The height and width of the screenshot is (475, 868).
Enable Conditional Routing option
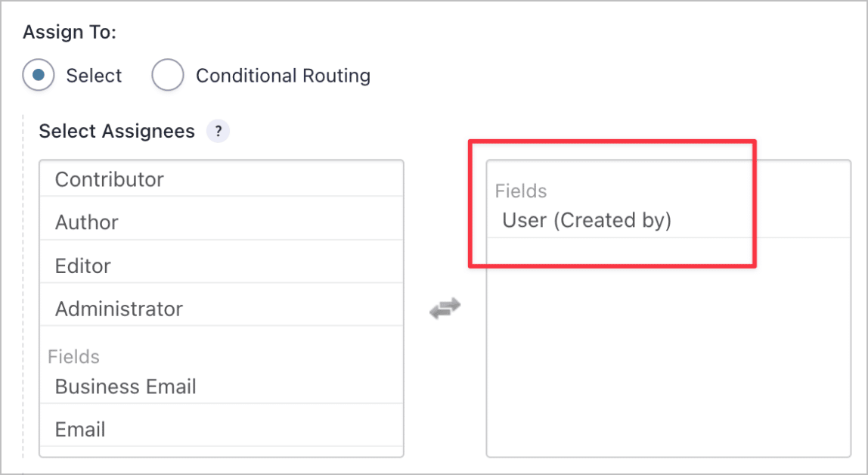[168, 76]
